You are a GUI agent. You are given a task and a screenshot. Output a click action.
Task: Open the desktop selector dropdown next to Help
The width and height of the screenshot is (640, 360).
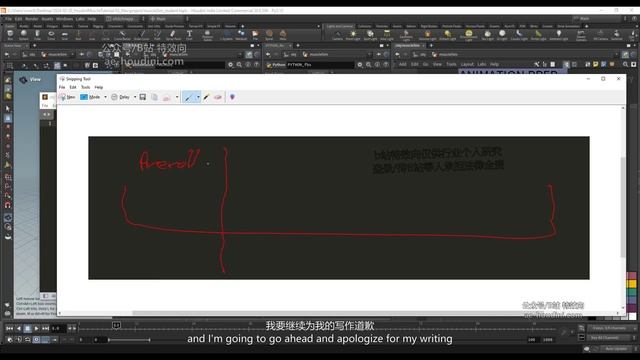pos(124,19)
